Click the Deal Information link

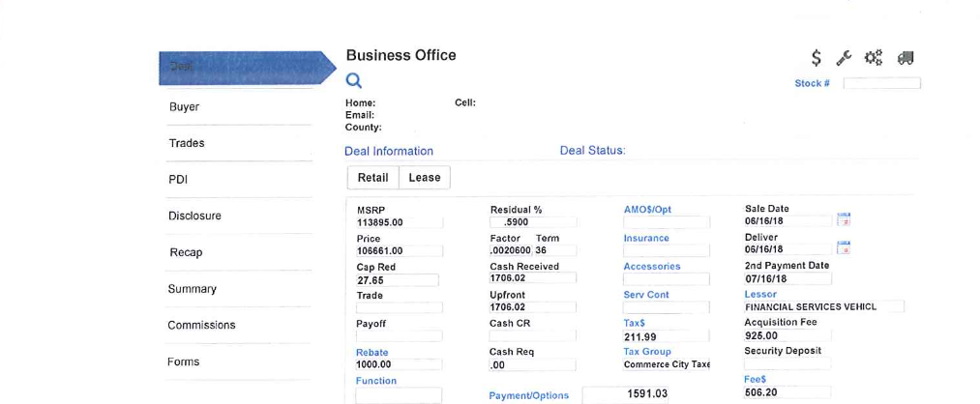tap(389, 151)
